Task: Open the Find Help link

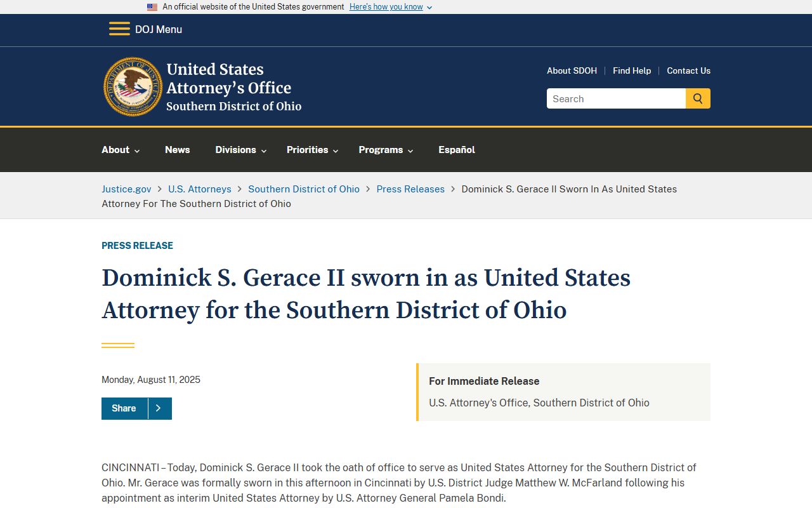Action: pyautogui.click(x=632, y=70)
